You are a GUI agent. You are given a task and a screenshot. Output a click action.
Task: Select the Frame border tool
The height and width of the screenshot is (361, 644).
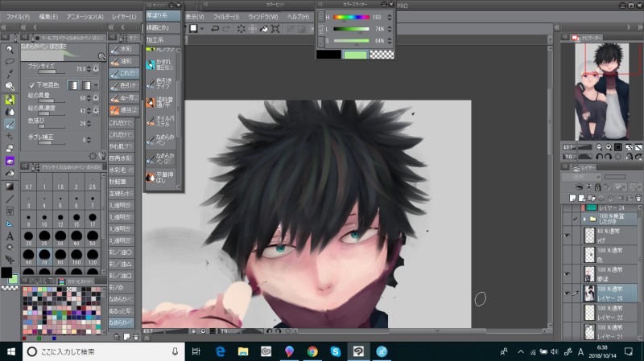[10, 211]
